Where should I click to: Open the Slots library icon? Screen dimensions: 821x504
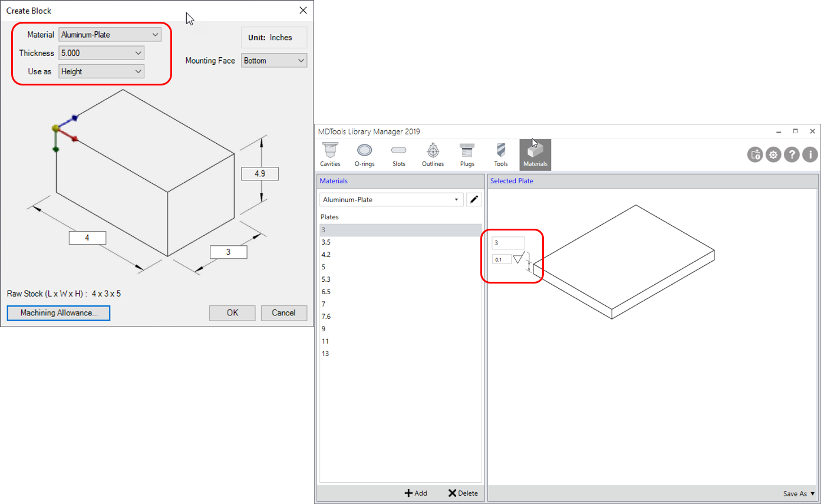398,154
